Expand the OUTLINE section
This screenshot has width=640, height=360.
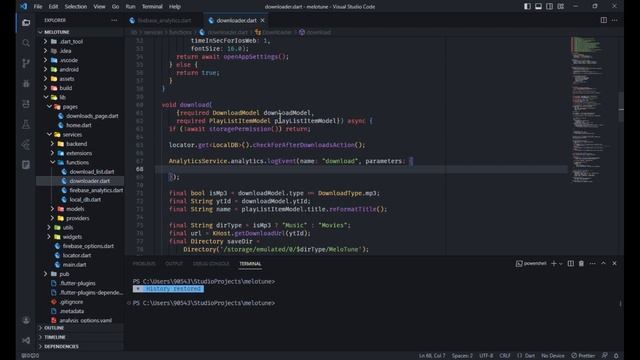click(x=80, y=328)
